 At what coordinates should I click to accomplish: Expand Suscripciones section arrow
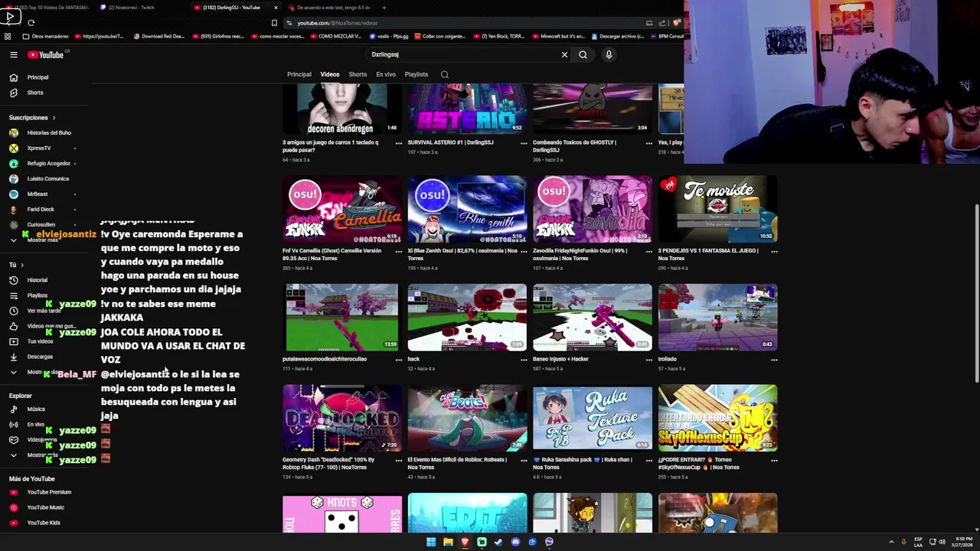(54, 118)
